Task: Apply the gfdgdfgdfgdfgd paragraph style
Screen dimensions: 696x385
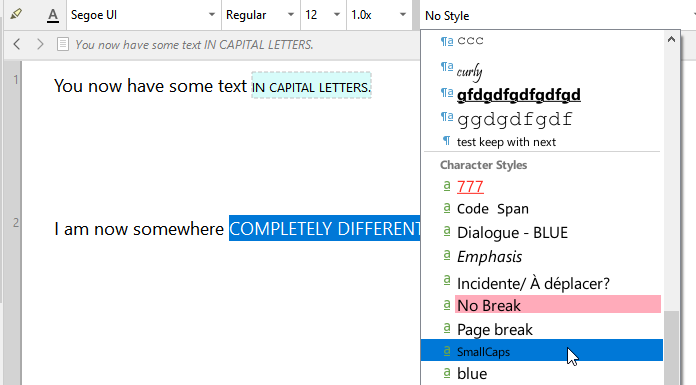Action: (x=542, y=95)
